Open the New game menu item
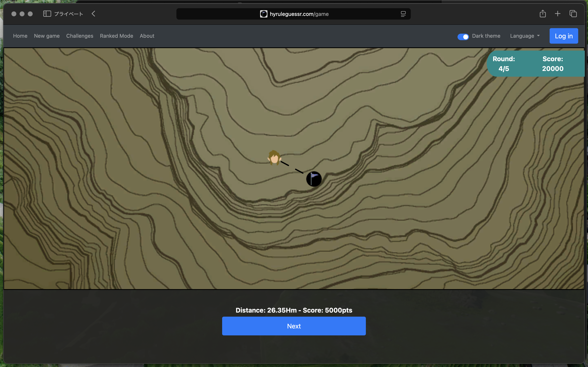This screenshot has width=588, height=367. (x=47, y=36)
